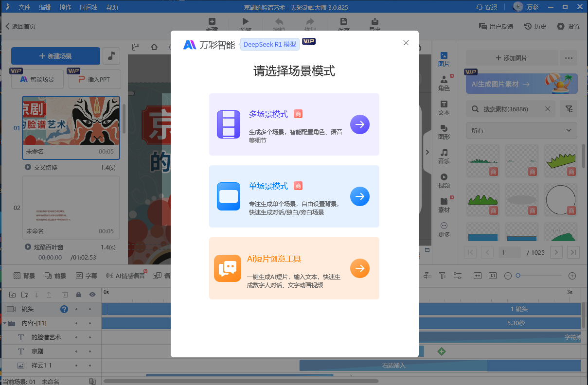Click the move-down arrow icon in timeline

pos(36,295)
